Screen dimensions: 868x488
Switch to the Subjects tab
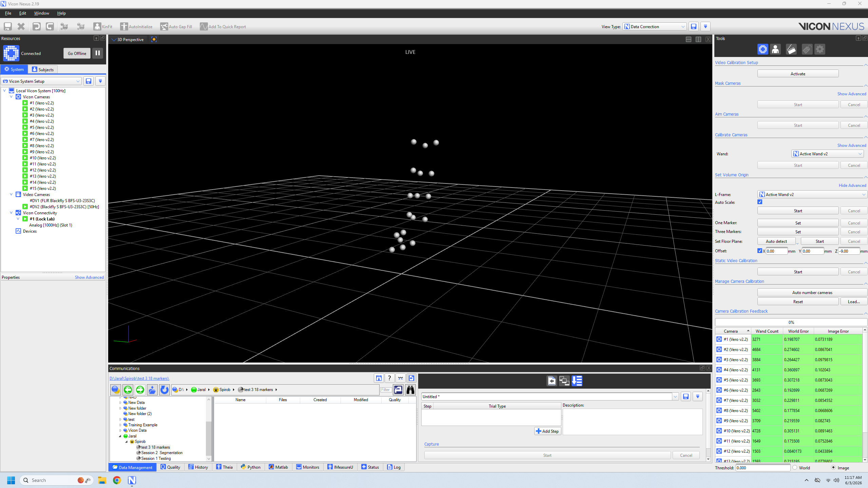tap(43, 70)
